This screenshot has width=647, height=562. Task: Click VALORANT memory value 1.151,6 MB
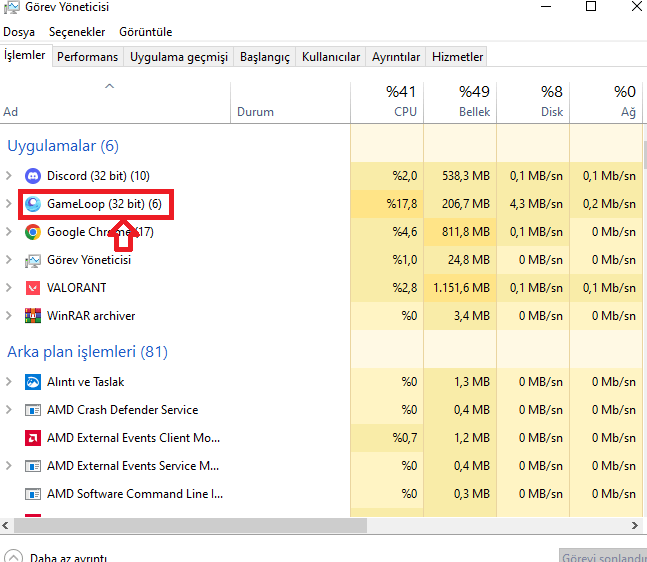[x=461, y=288]
